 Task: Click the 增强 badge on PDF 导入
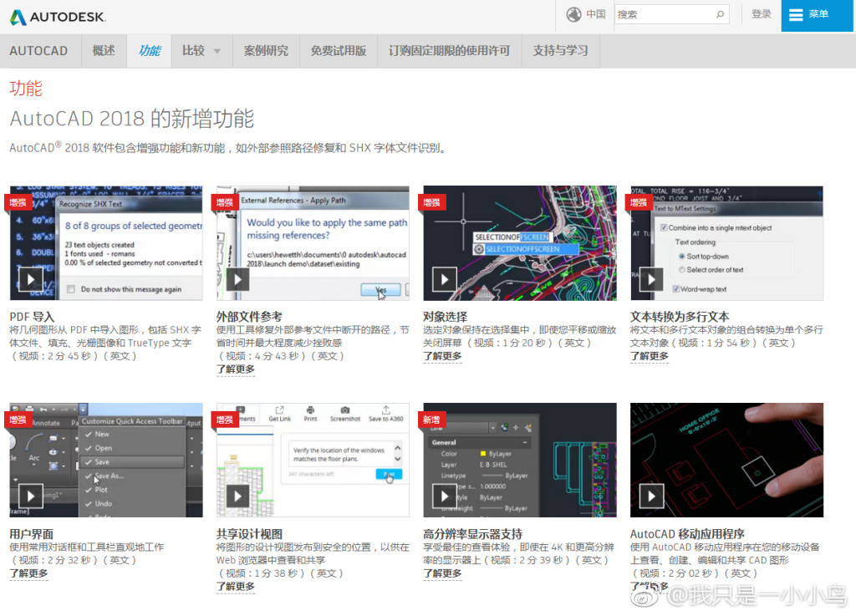coord(18,202)
